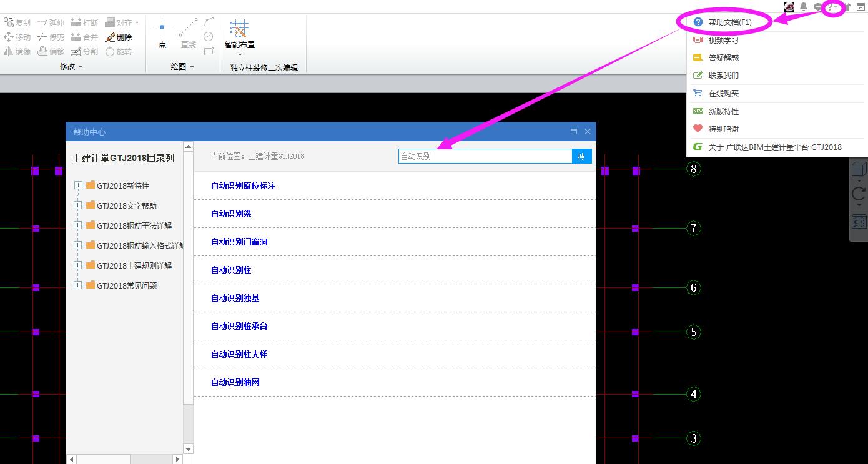Open the notification bell
This screenshot has width=868, height=464.
coord(804,7)
